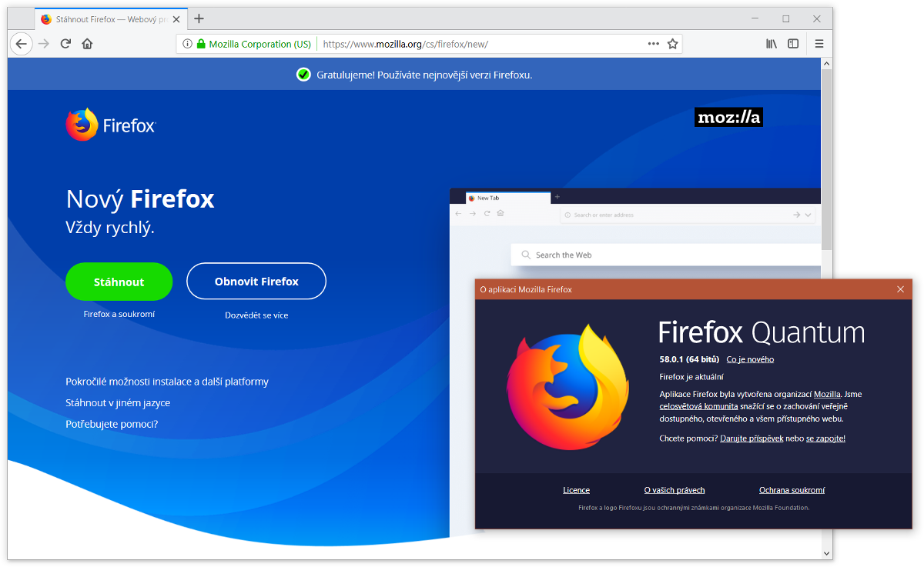Open the hamburger application menu

[x=819, y=44]
